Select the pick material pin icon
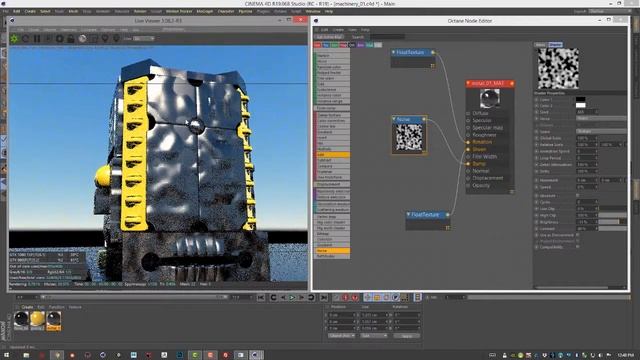Screen dimensions: 640x360 [x=116, y=39]
